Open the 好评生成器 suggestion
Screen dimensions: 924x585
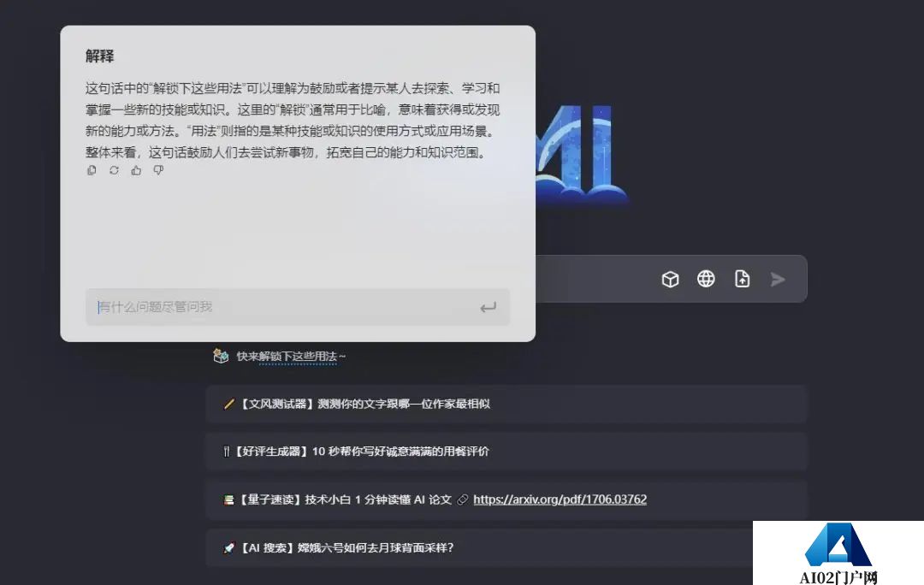506,452
